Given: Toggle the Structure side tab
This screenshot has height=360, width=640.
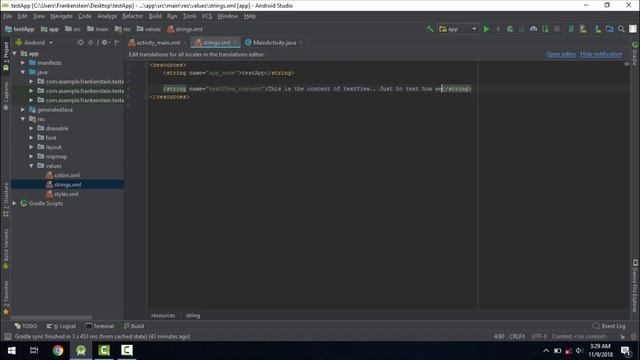Looking at the screenshot, I should 6,199.
